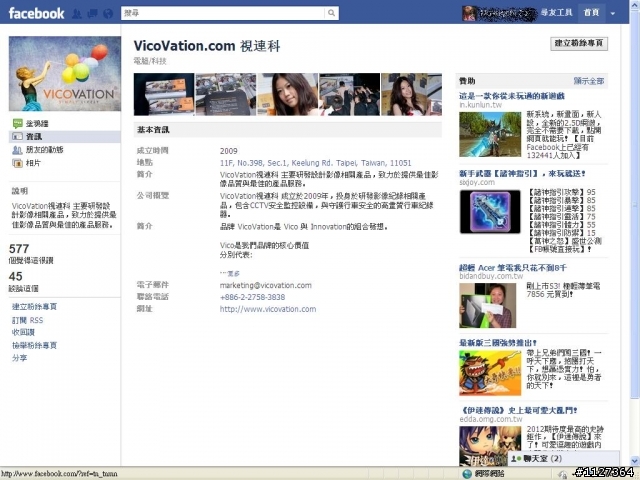
Task: Click the Three Kingdoms cartoon ad image
Action: (490, 373)
